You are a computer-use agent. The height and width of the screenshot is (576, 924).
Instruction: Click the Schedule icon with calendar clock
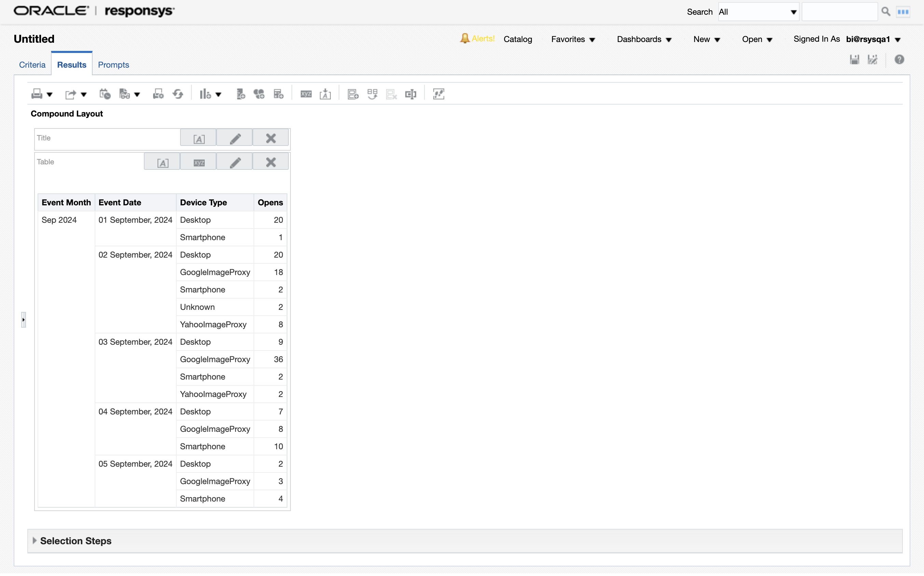click(105, 94)
